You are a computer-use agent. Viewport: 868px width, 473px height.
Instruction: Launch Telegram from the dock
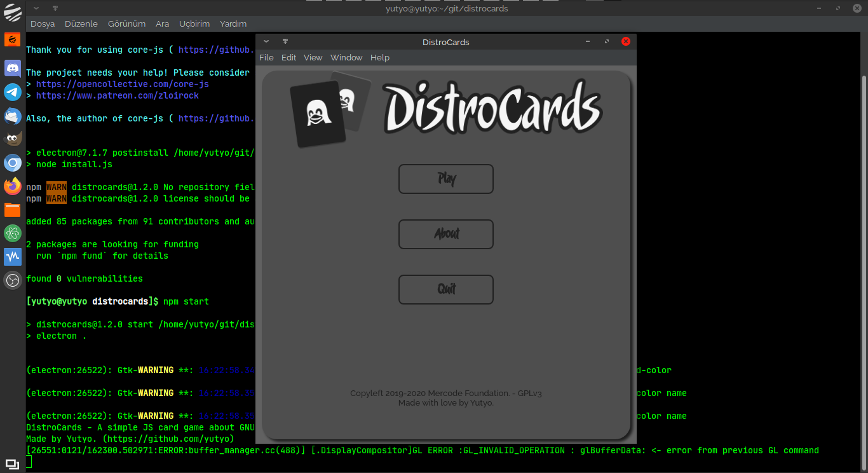13,92
